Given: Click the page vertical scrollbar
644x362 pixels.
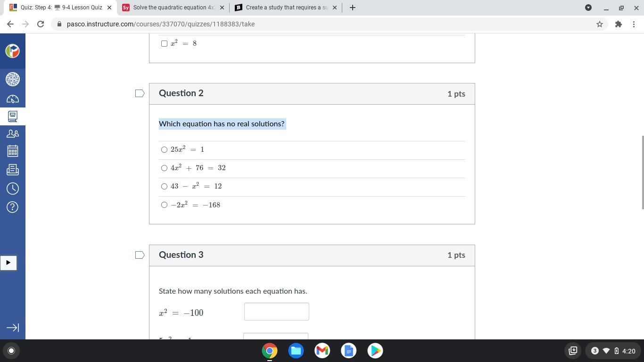Looking at the screenshot, I should click(642, 172).
